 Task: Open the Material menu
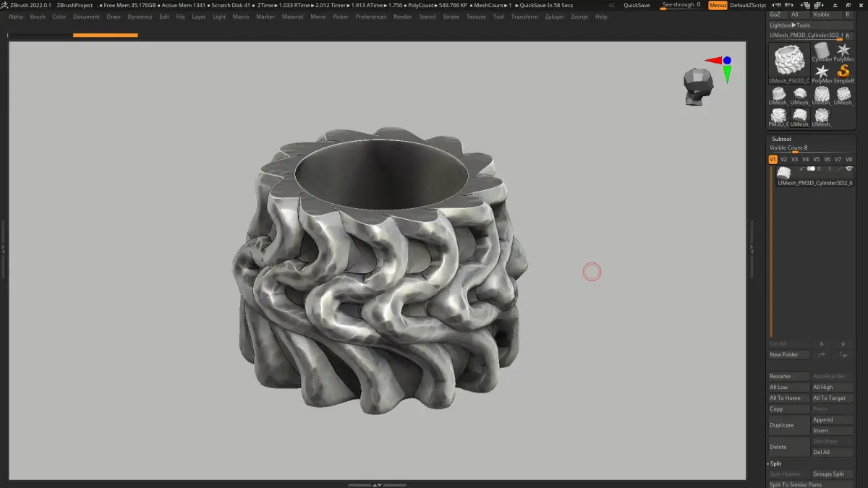292,17
